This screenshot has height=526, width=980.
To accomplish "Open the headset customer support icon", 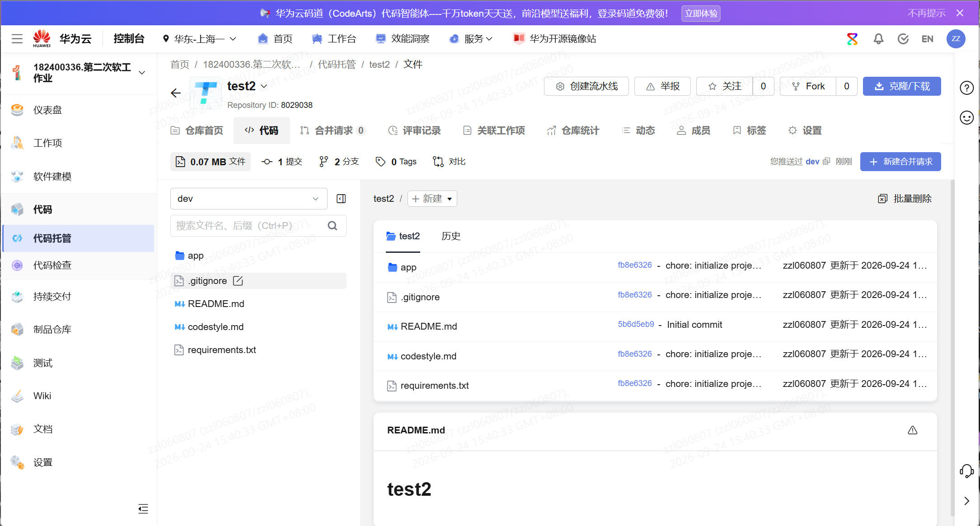I will coord(966,471).
